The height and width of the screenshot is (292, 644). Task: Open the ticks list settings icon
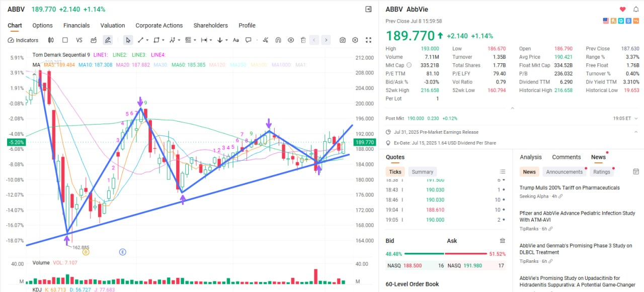(502, 172)
